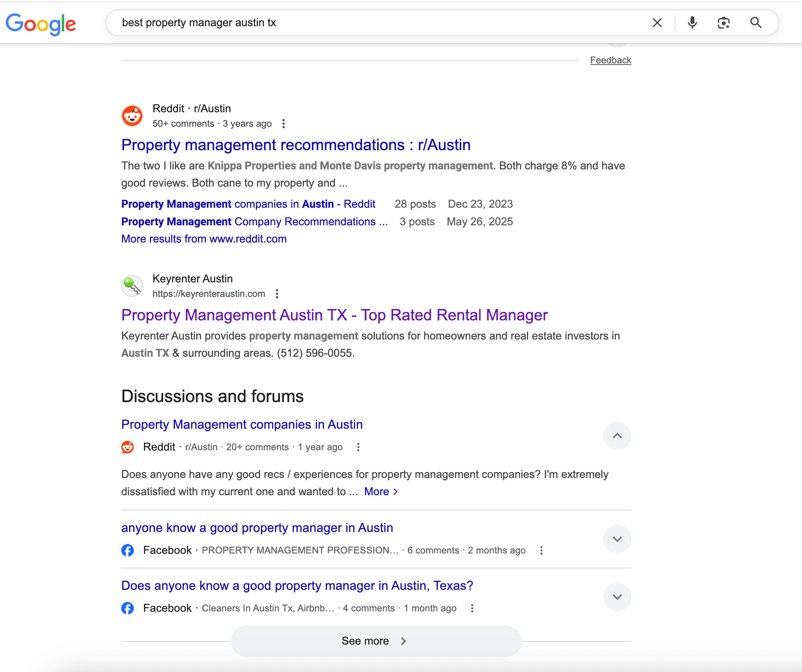This screenshot has height=672, width=802.
Task: Click the magnifying glass search icon
Action: point(755,23)
